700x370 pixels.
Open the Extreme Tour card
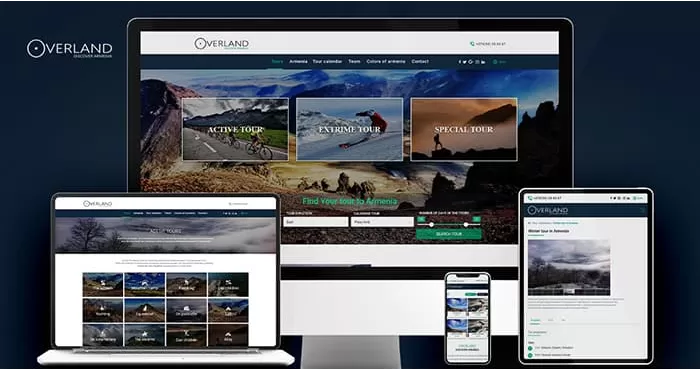(x=350, y=129)
